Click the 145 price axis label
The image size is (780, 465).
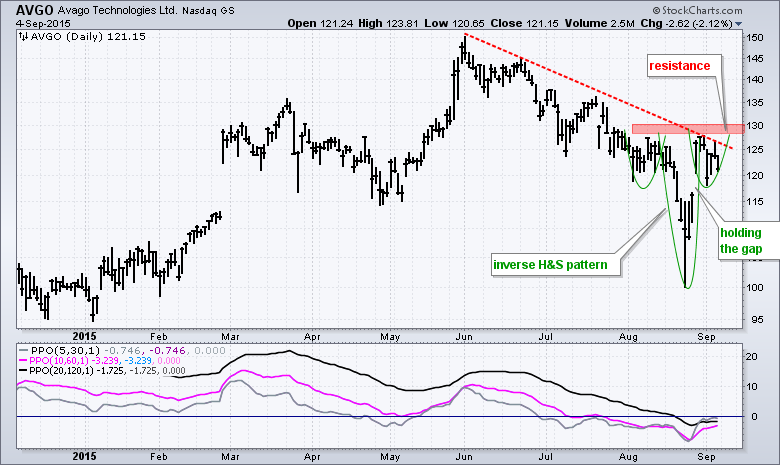point(755,59)
